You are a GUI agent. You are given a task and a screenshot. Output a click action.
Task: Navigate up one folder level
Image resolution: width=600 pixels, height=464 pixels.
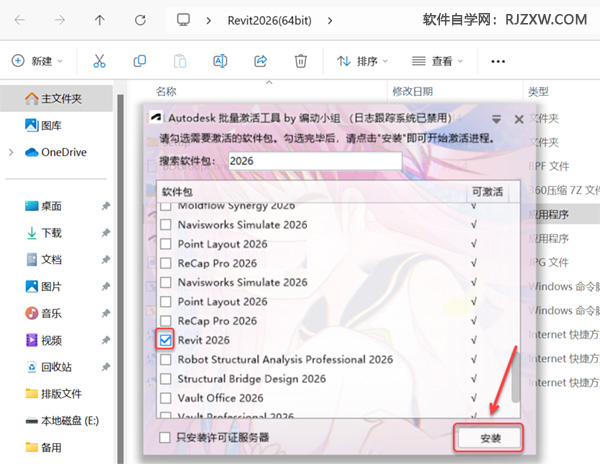pyautogui.click(x=100, y=20)
